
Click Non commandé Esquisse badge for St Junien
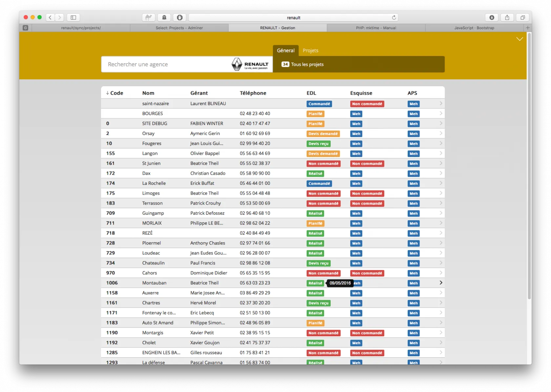tap(367, 164)
